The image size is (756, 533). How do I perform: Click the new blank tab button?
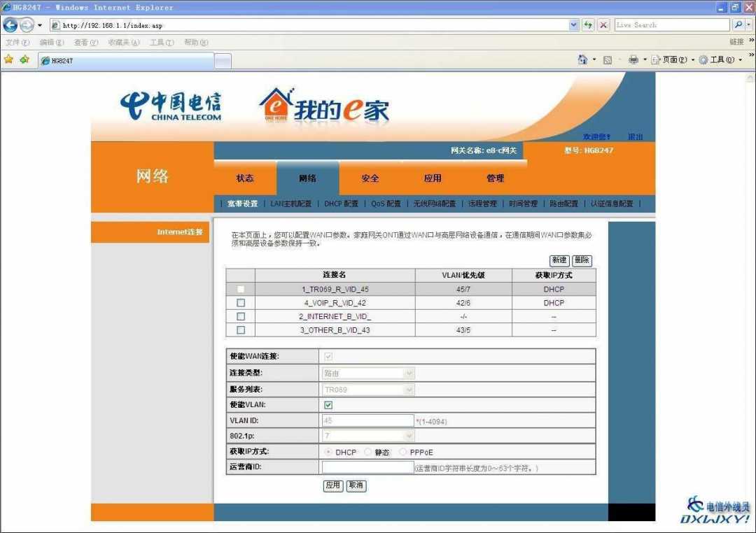pyautogui.click(x=223, y=61)
